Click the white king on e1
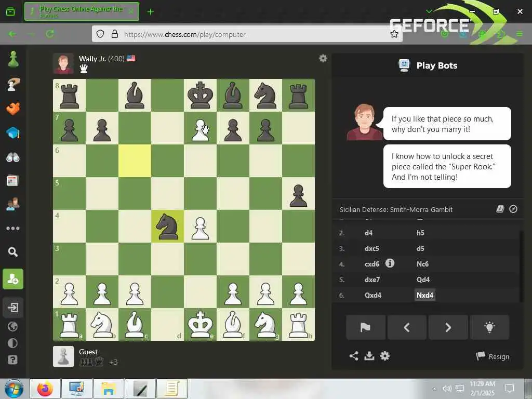This screenshot has width=532, height=399. tap(200, 324)
